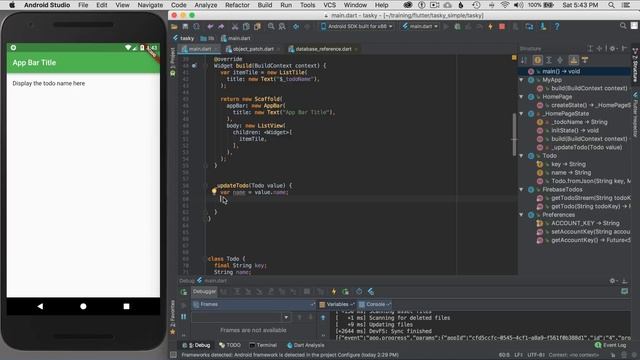
Task: Toggle the Autoscroll to Source icon in Structure toolbar
Action: pyautogui.click(x=573, y=60)
